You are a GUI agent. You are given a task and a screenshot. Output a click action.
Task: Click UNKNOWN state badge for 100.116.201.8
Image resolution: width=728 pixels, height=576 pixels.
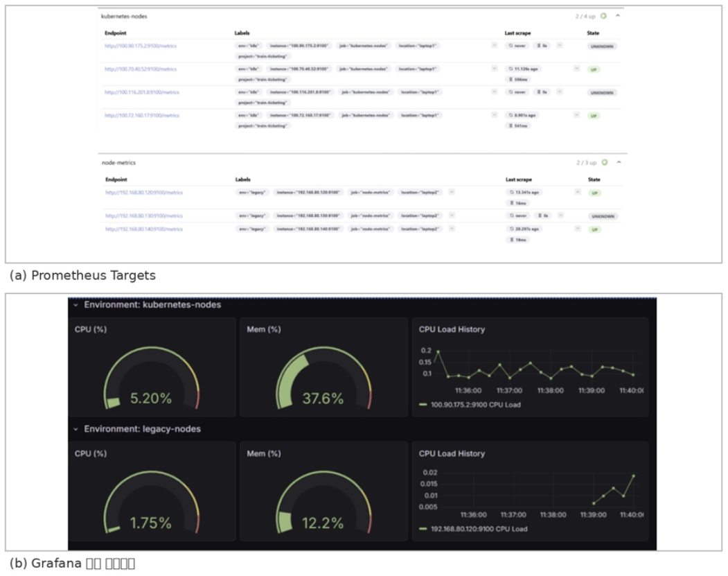(x=603, y=92)
